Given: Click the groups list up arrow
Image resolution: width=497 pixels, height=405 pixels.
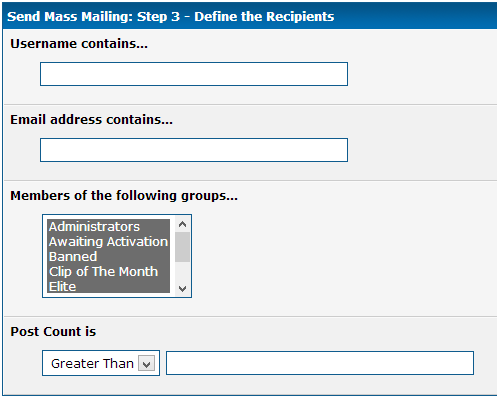Looking at the screenshot, I should [182, 225].
